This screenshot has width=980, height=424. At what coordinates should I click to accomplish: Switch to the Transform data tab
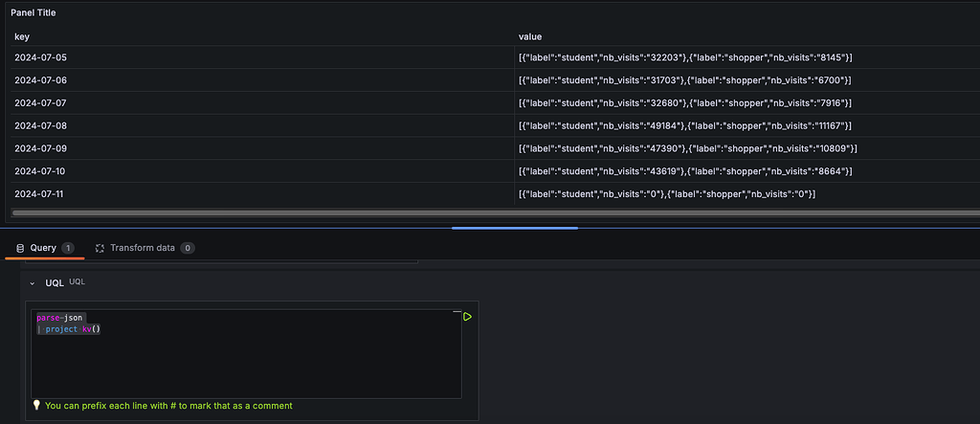pyautogui.click(x=145, y=248)
